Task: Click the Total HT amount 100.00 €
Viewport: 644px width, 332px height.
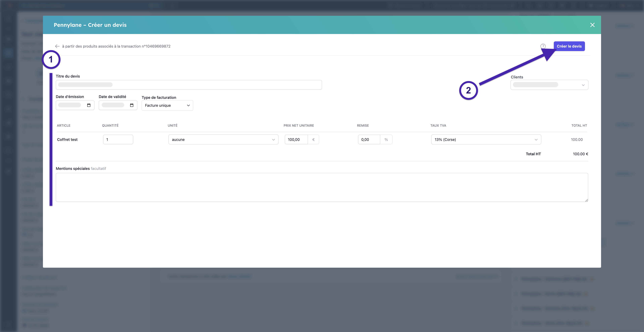Action: 580,154
